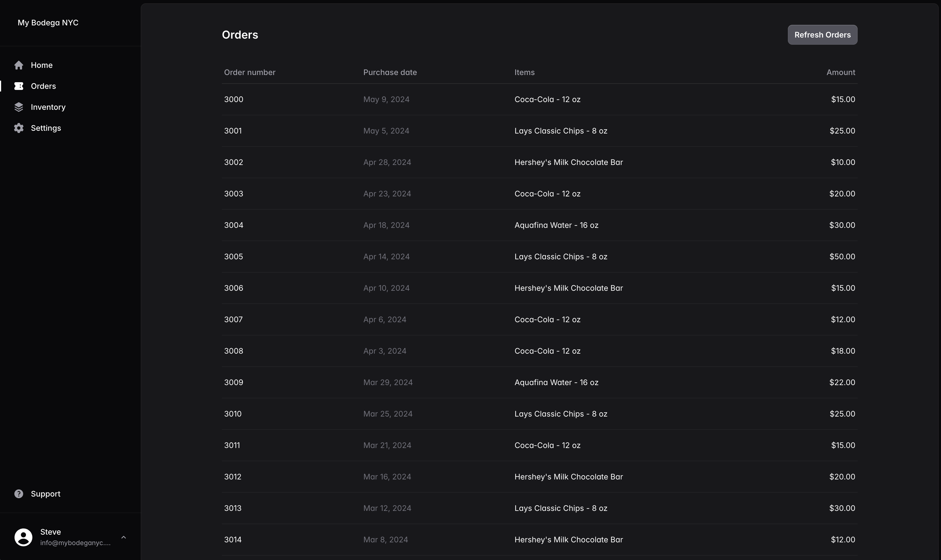Image resolution: width=941 pixels, height=560 pixels.
Task: Click the May 5, 2024 purchase date
Action: click(386, 131)
